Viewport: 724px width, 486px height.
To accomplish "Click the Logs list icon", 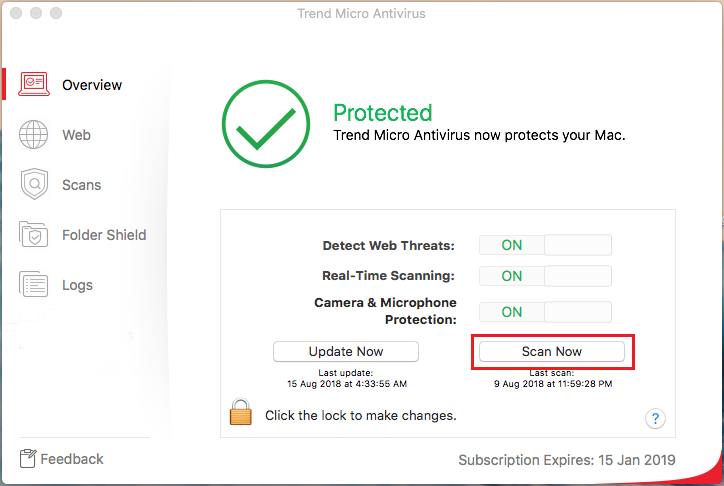I will click(x=33, y=284).
